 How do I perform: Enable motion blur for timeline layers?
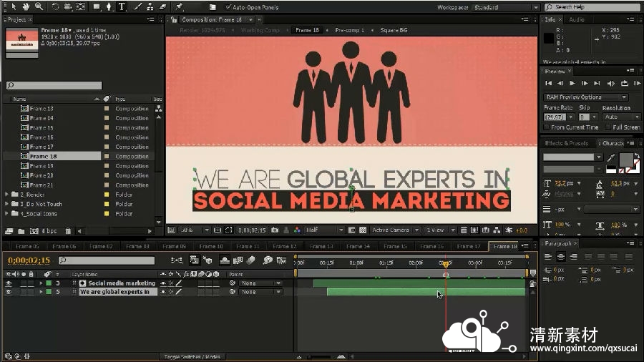[x=251, y=260]
